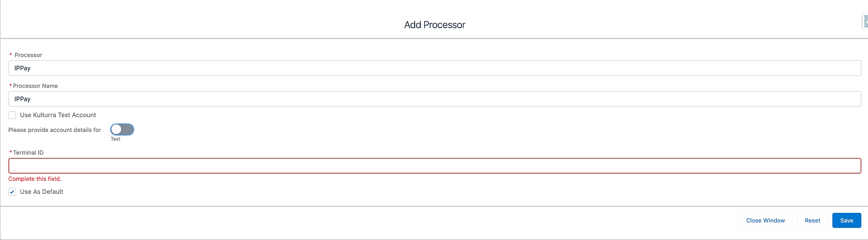Reset the Add Processor form
Viewport: 868px width, 240px height.
pos(812,220)
